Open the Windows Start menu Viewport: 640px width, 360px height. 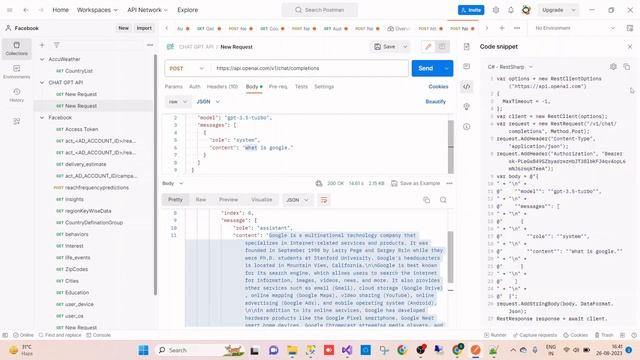(x=143, y=350)
